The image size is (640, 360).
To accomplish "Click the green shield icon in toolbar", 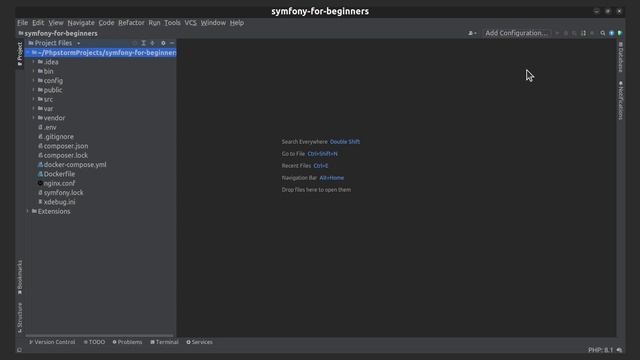I will (x=620, y=33).
